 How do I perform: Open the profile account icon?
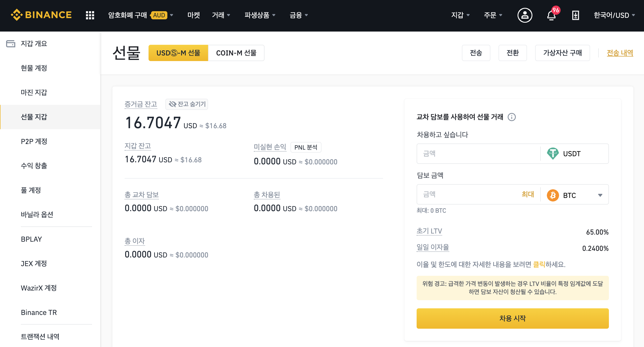coord(525,16)
